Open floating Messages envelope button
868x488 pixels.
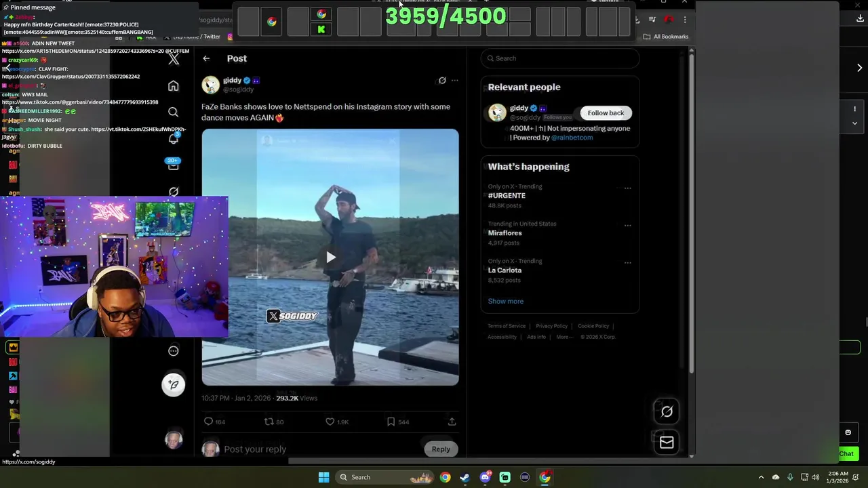(667, 443)
